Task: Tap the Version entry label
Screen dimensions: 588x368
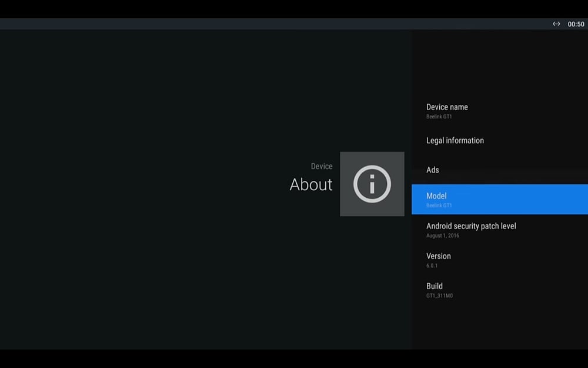Action: (x=439, y=256)
